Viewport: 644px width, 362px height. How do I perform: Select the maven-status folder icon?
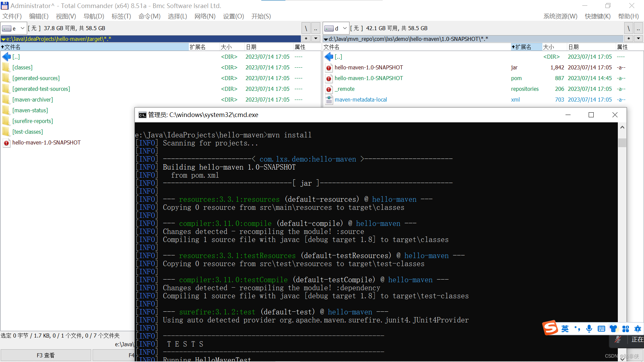[x=6, y=110]
